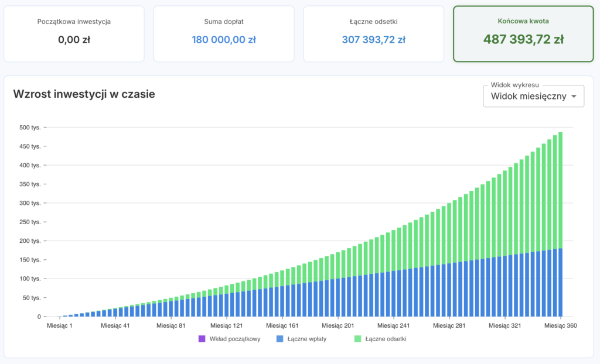Toggle the Wkład początkowy purple legend swatch
The width and height of the screenshot is (600, 364).
coord(202,339)
